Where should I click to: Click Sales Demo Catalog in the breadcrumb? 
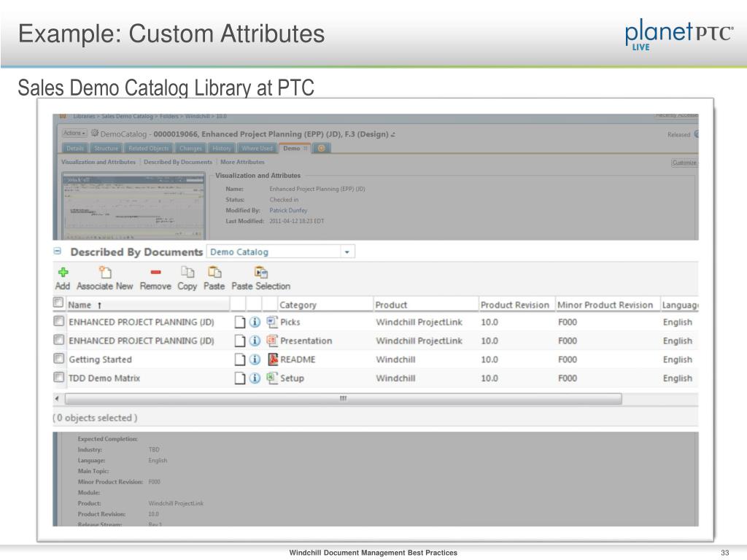127,116
